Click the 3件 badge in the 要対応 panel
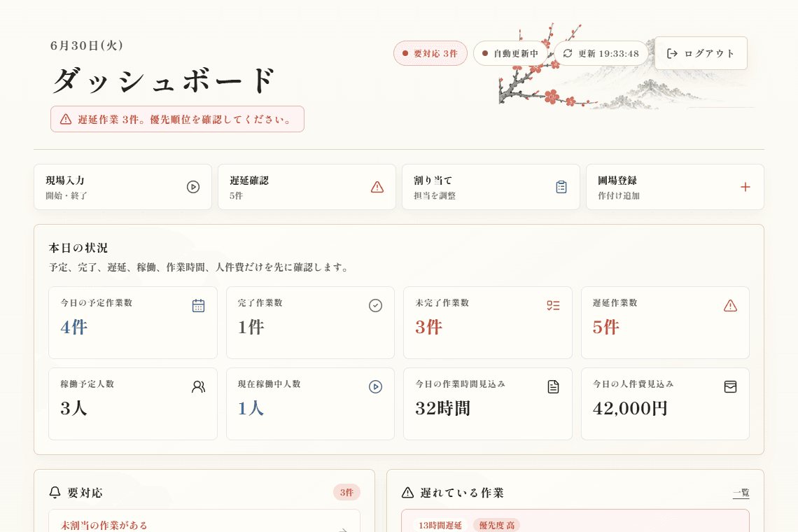 (x=346, y=492)
